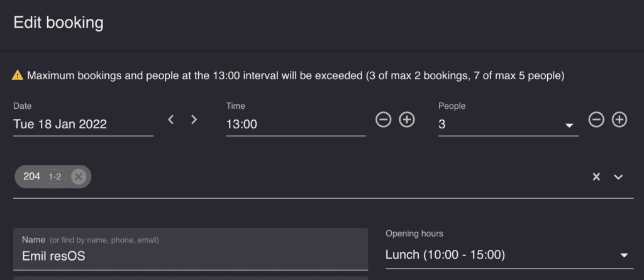Remove table 204 chip

(79, 177)
